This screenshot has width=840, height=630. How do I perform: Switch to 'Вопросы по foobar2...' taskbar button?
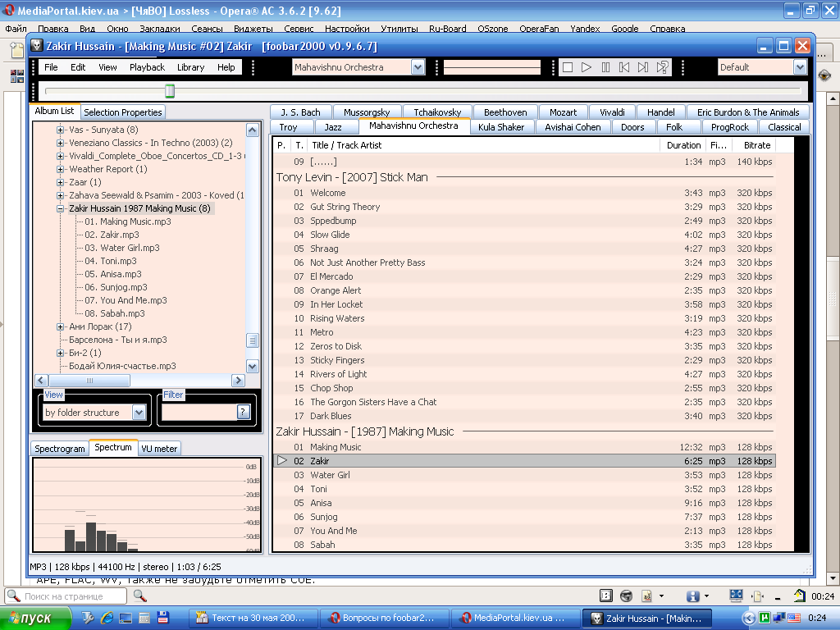tap(386, 618)
